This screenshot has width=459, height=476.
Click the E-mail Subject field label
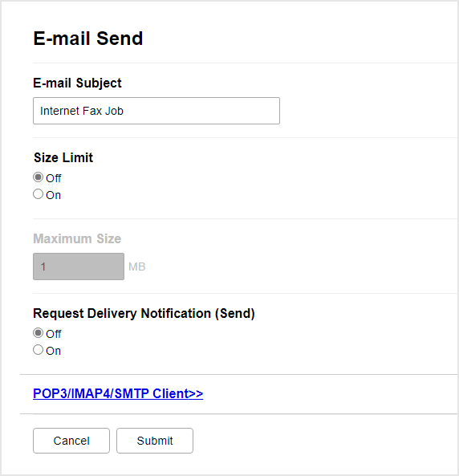(77, 83)
